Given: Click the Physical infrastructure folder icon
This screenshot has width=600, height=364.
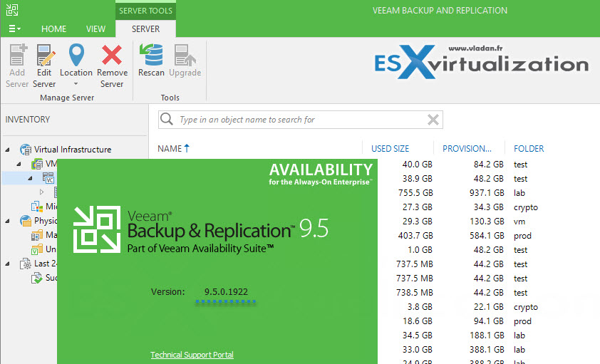Looking at the screenshot, I should [x=26, y=221].
